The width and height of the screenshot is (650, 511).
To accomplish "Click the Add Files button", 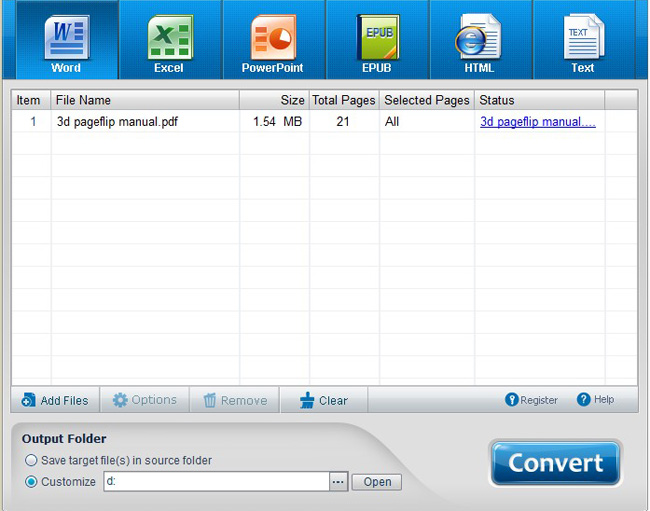I will pos(55,400).
